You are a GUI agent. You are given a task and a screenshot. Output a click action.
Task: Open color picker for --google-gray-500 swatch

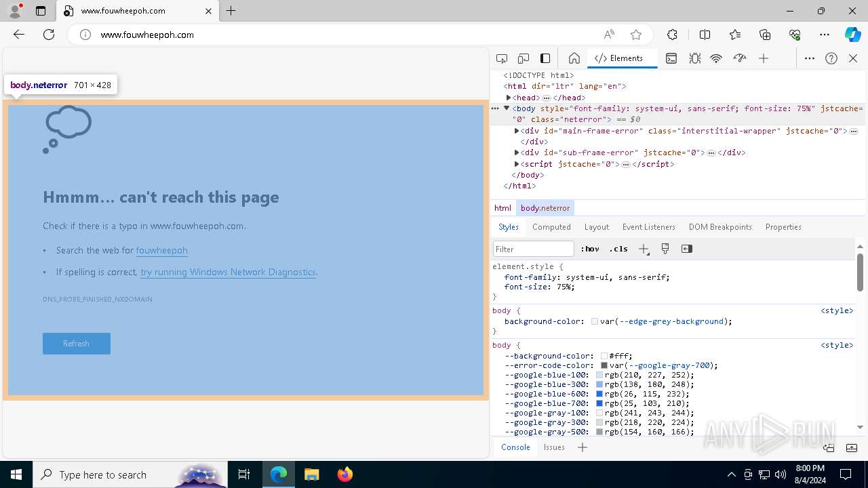(599, 432)
